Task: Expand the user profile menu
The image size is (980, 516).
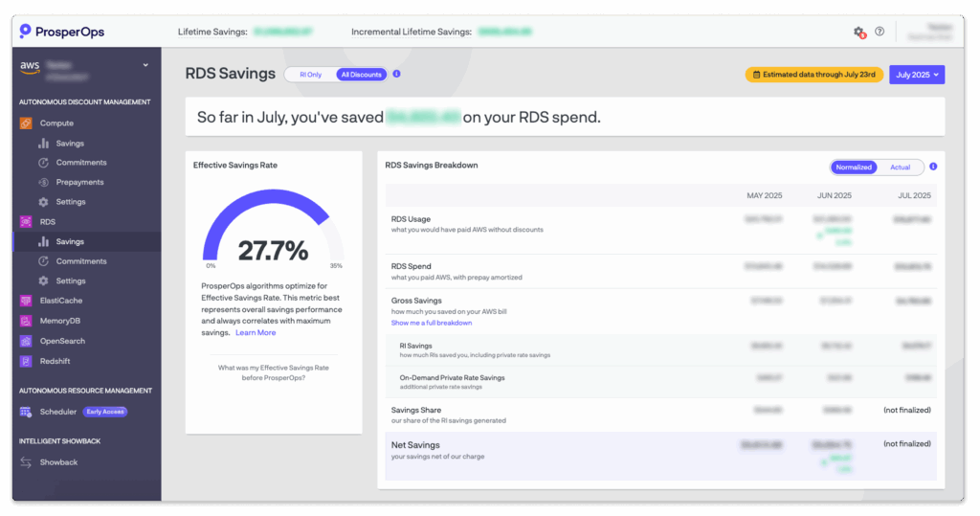Action: click(x=930, y=32)
